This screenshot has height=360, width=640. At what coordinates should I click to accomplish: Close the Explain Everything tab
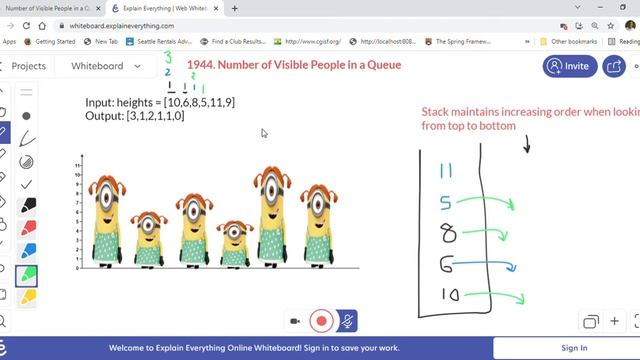216,9
